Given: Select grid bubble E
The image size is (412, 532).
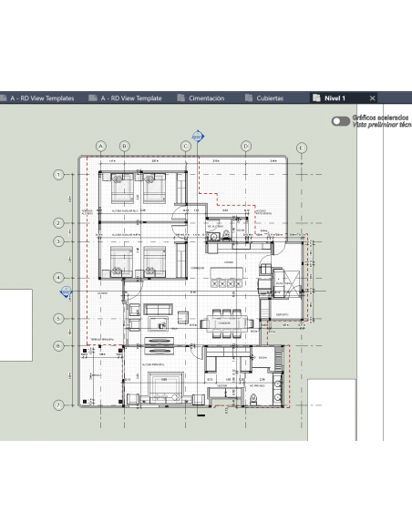Looking at the screenshot, I should (302, 148).
